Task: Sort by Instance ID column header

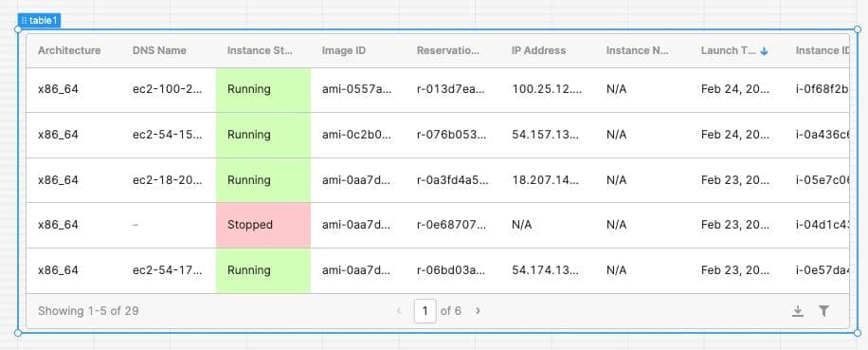Action: point(823,50)
